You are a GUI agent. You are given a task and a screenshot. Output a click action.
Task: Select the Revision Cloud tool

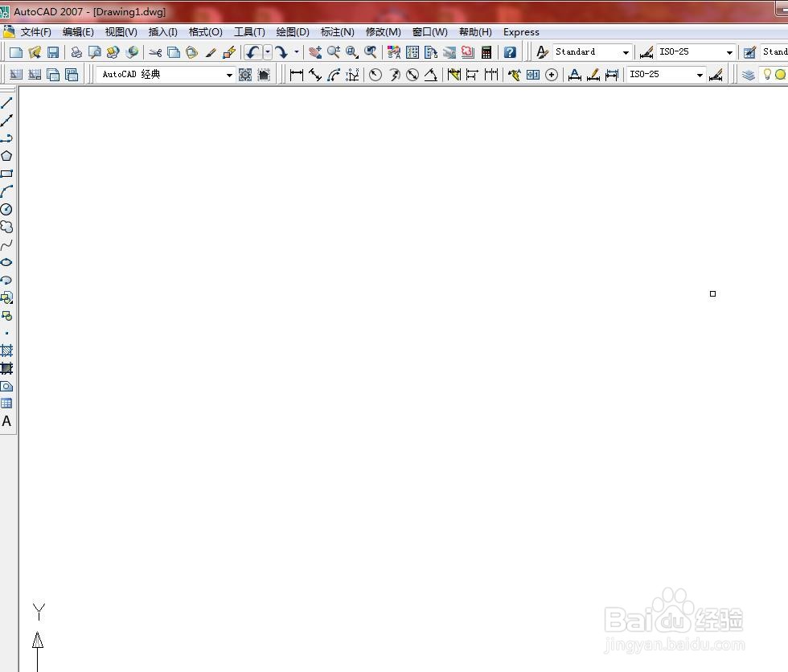[x=6, y=227]
